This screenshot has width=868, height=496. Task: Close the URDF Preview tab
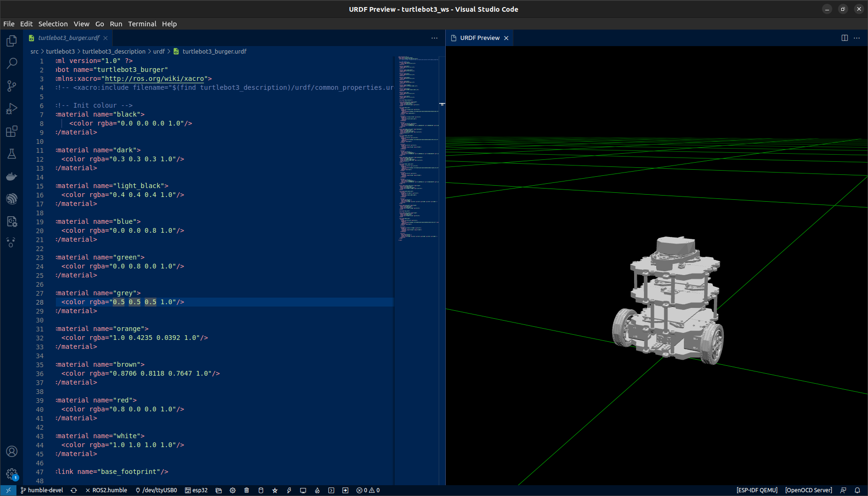coord(506,38)
